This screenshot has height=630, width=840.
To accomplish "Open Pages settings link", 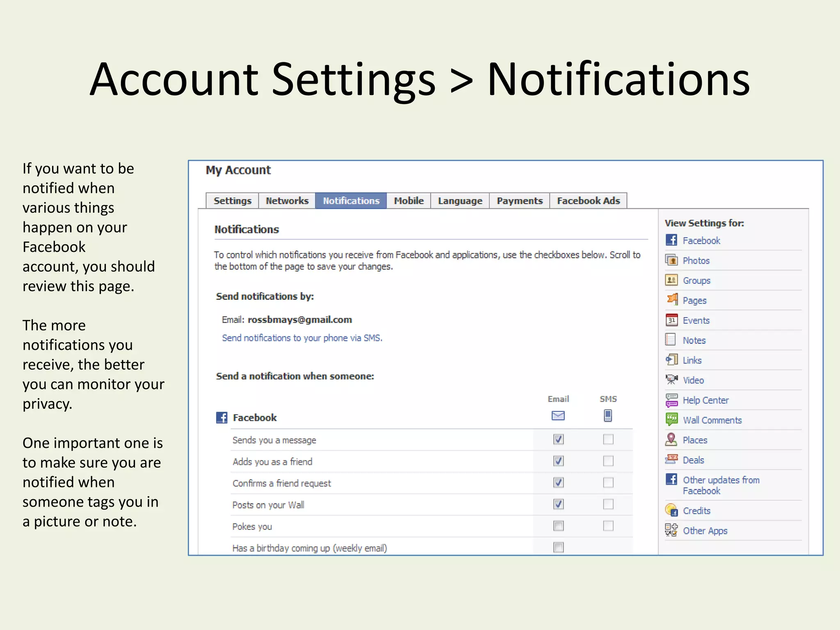I will click(x=694, y=301).
